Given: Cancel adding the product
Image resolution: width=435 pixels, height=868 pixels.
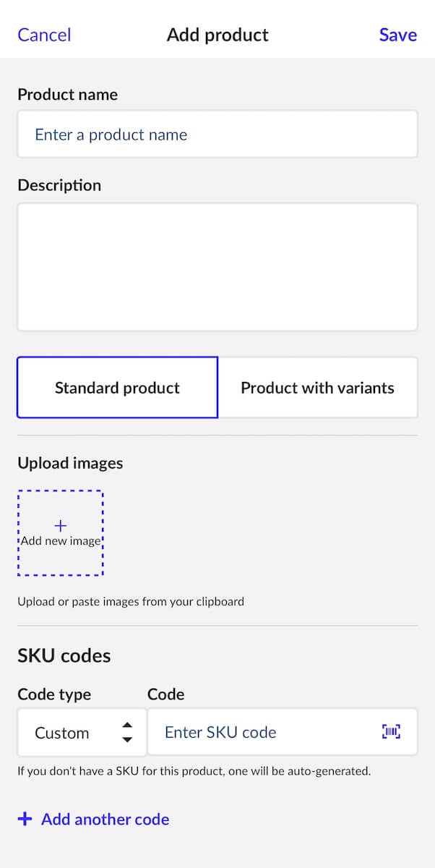Looking at the screenshot, I should point(43,34).
